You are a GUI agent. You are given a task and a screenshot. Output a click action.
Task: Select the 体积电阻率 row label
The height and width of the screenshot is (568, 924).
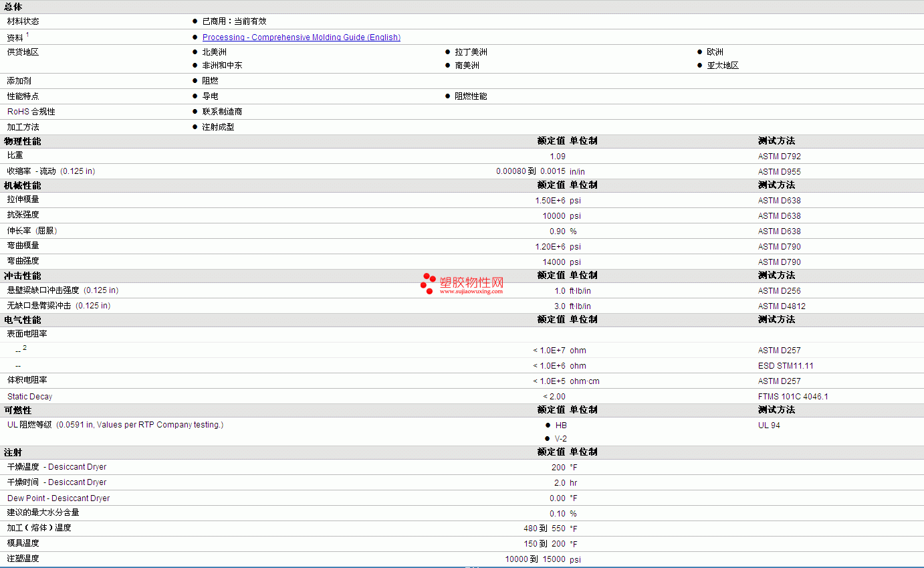point(27,380)
